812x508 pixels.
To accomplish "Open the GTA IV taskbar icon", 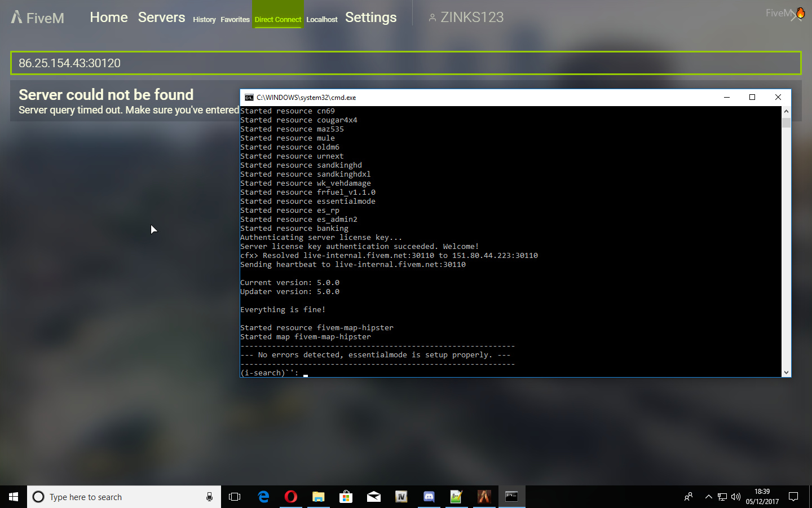I will point(401,497).
